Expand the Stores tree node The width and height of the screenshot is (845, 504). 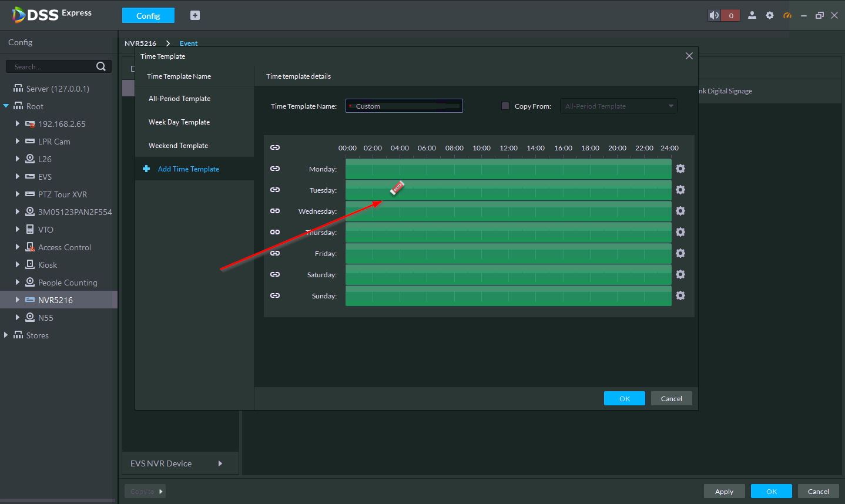[6, 335]
